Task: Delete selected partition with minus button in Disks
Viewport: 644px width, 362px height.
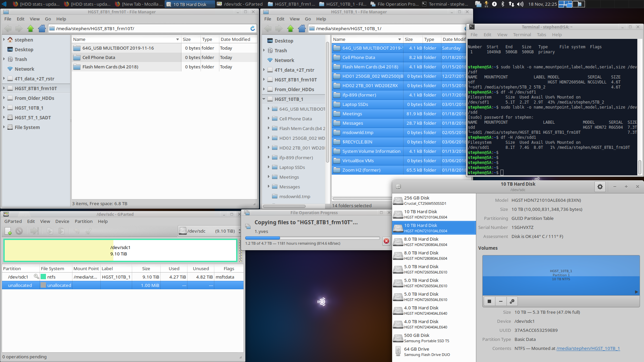Action: (501, 301)
